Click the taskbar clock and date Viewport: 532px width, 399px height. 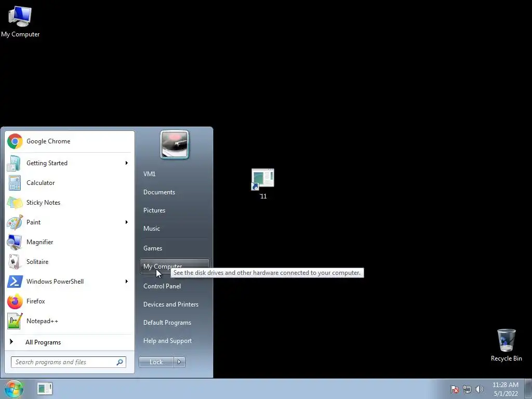tap(505, 389)
